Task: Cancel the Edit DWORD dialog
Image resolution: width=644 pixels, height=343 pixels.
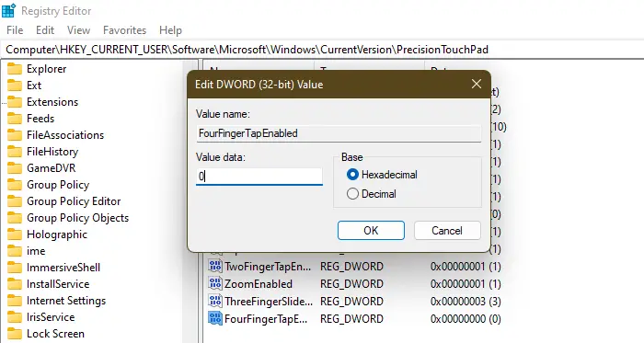Action: 447,231
